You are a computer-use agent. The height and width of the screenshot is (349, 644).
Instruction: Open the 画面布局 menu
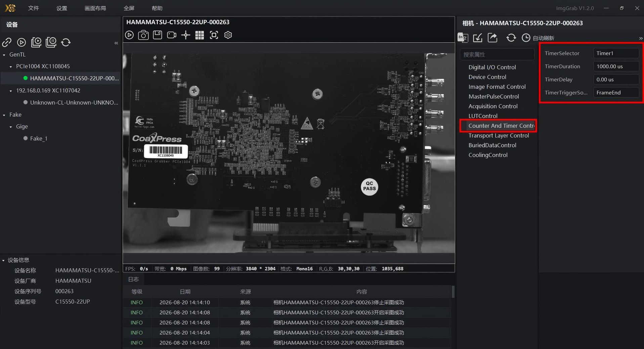click(95, 8)
